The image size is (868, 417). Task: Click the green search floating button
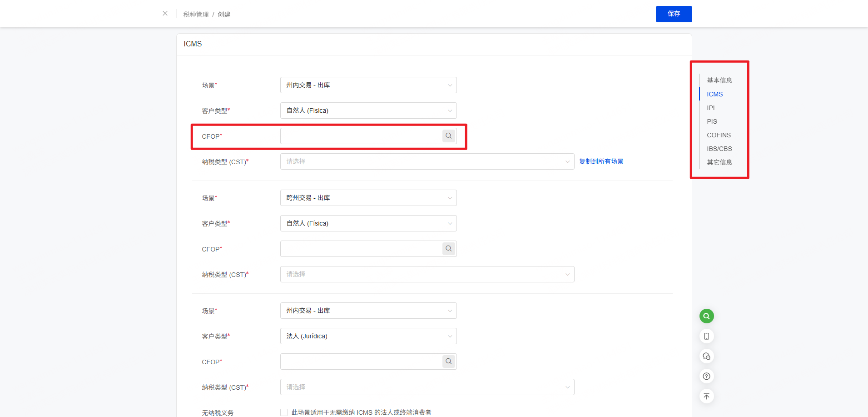(x=706, y=316)
